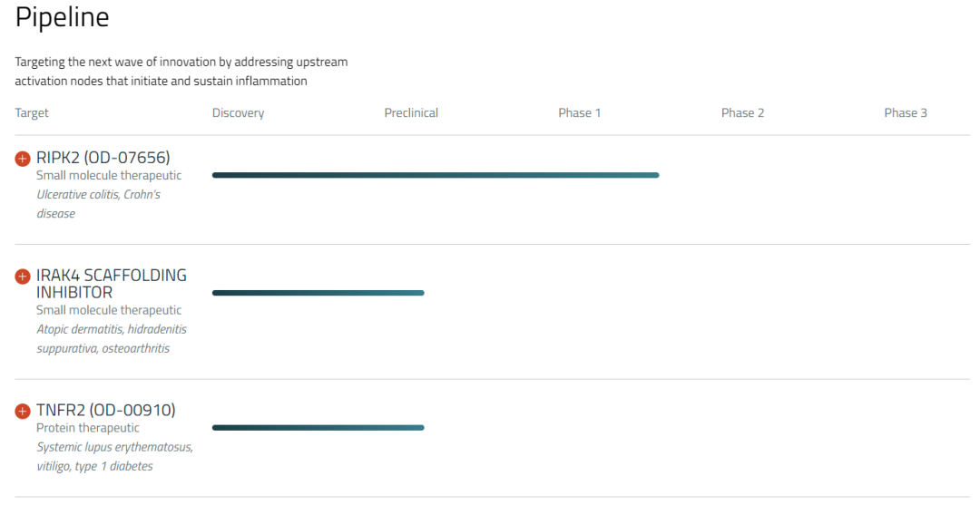Expand the TNFR2 (OD-00910) row title
The width and height of the screenshot is (980, 505).
105,411
